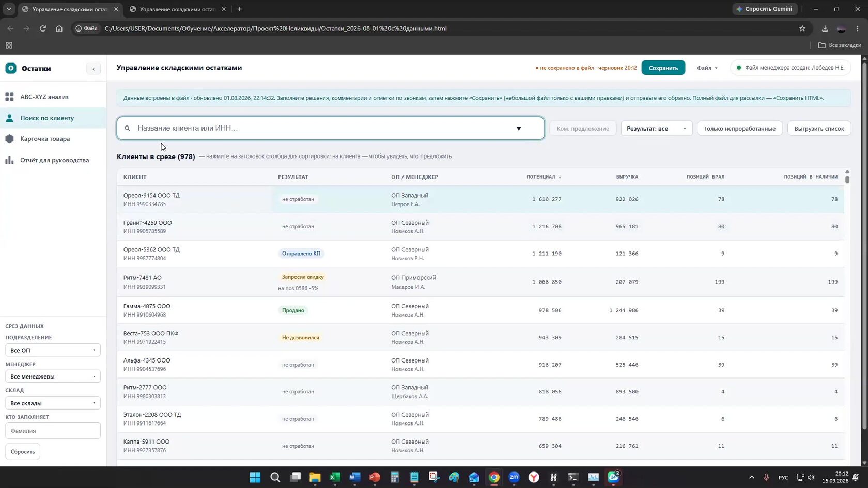Switch to second Управление складскими browser tab

[177, 9]
